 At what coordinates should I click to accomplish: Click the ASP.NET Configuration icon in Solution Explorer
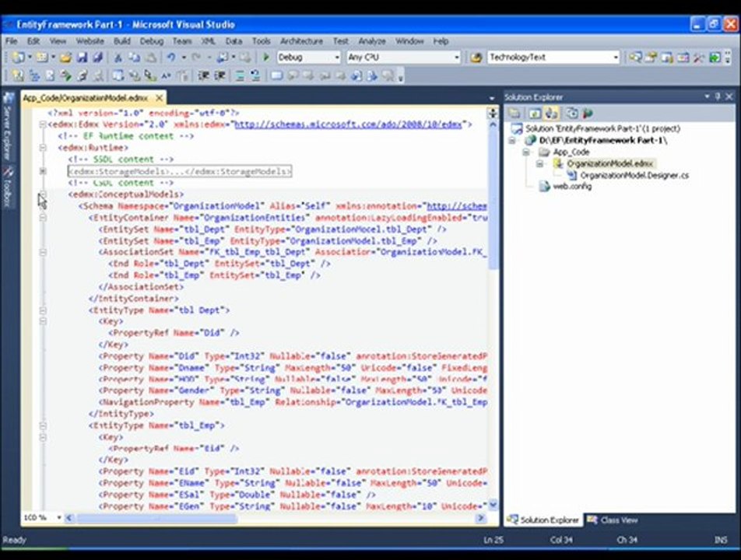588,114
